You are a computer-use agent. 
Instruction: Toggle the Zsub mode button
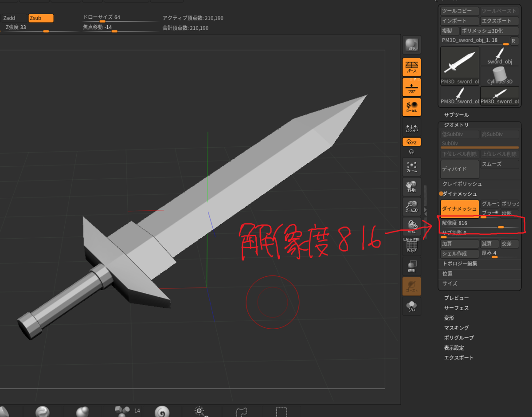pyautogui.click(x=41, y=18)
